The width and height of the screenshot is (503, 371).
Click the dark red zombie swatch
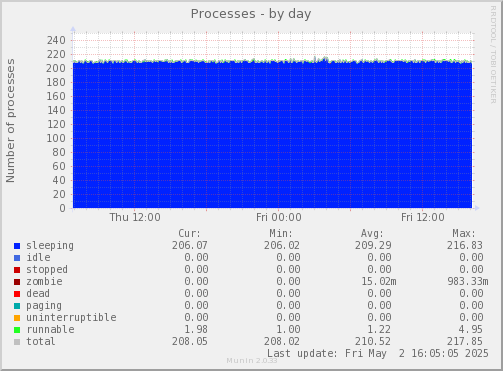[x=17, y=282]
